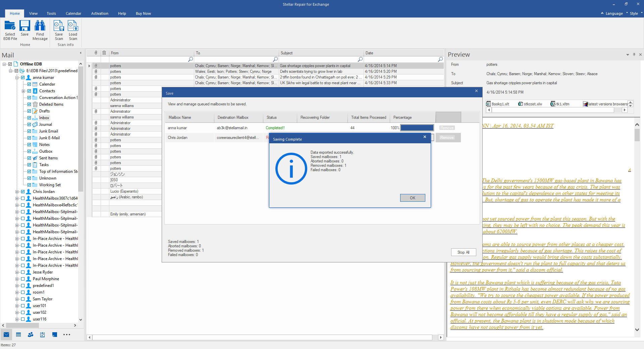Switch to Mail view bottom icon

(x=6, y=335)
